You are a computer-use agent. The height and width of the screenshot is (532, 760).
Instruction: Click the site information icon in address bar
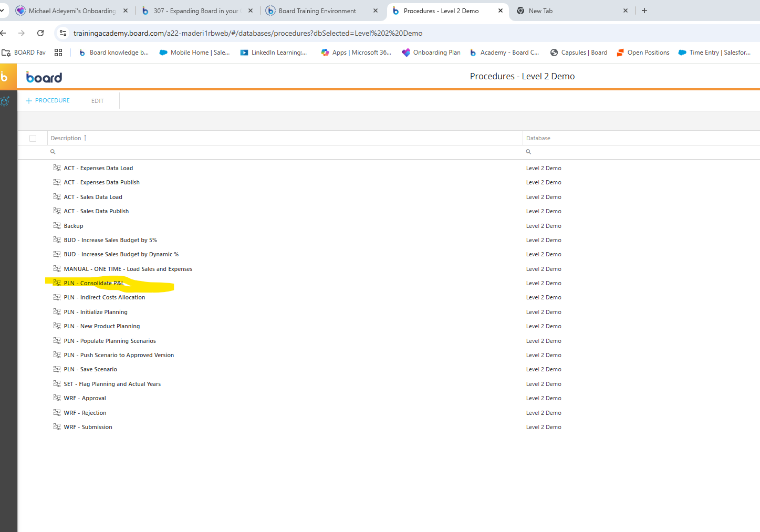point(63,33)
